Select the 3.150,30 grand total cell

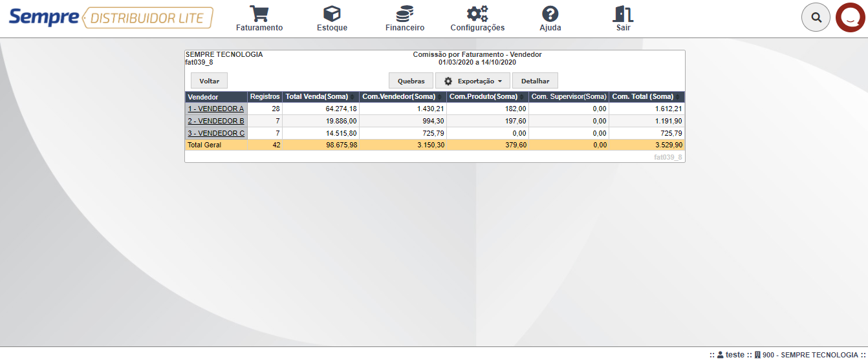click(403, 145)
